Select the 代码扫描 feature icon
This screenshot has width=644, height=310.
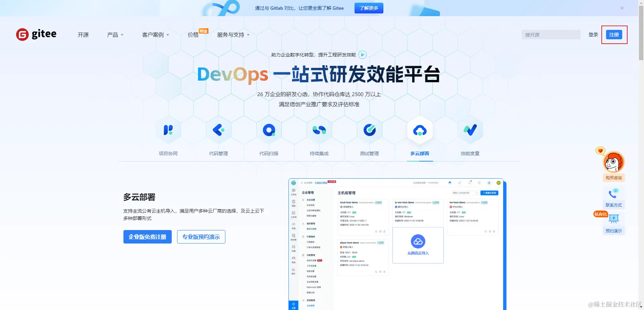[269, 130]
